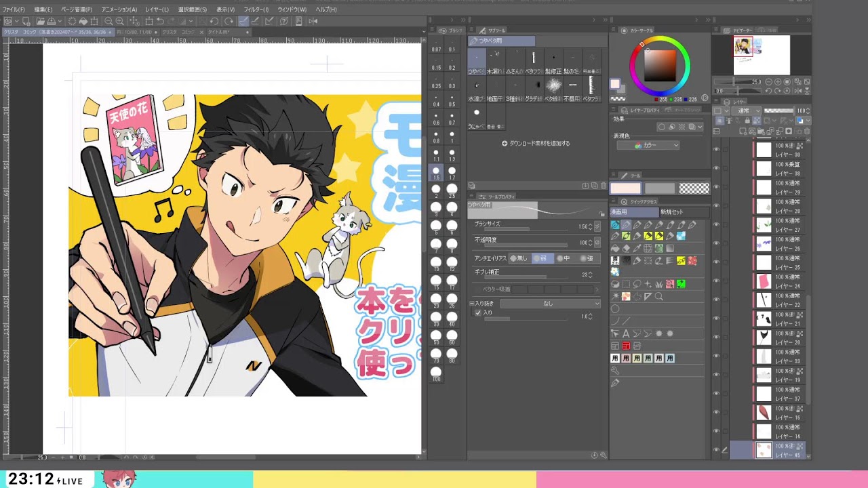The image size is (868, 488).
Task: Click the レイヤー 27 layer thumbnail
Action: coord(764,224)
